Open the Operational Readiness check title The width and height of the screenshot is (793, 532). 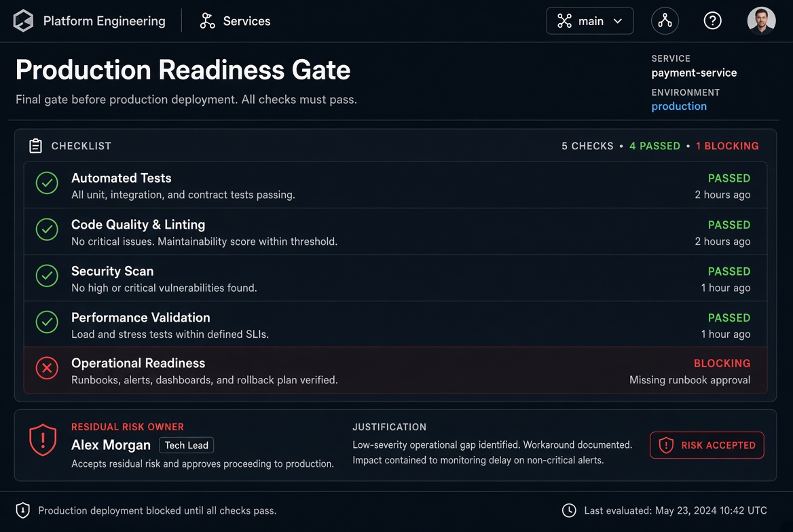(138, 363)
